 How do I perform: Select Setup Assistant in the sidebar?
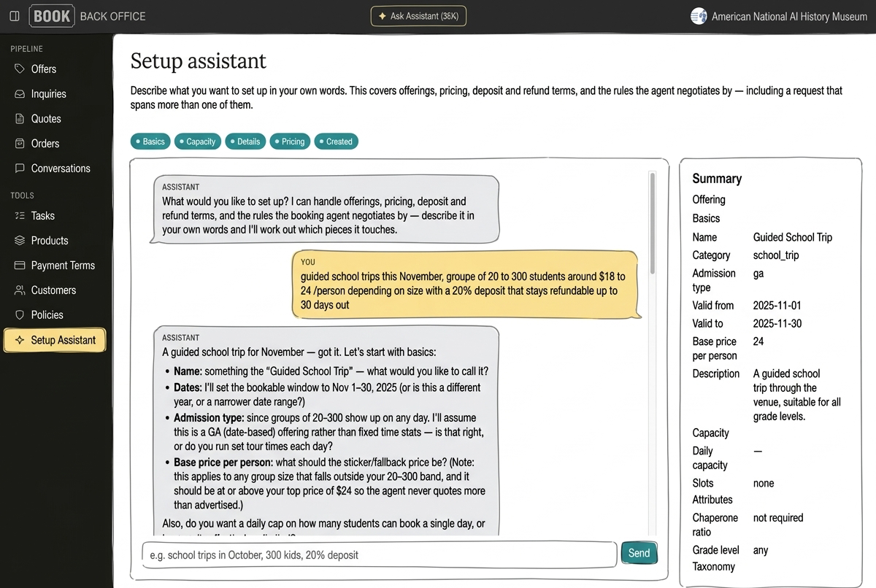[x=55, y=340]
